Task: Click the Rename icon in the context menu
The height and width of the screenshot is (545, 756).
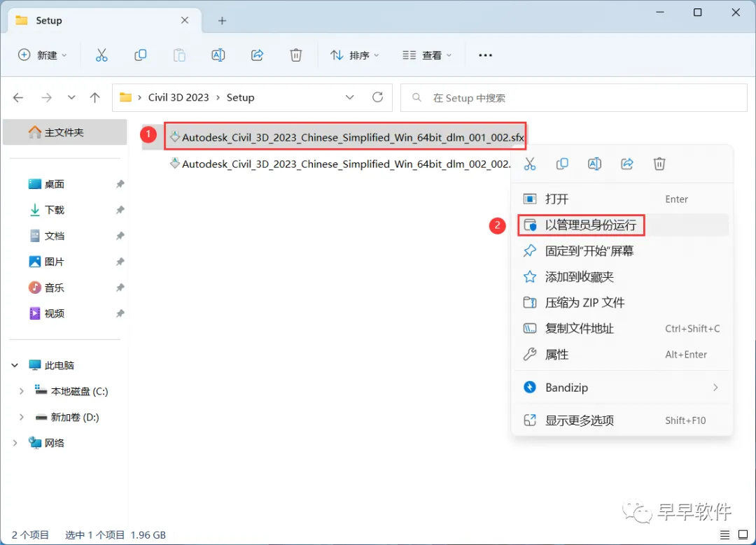Action: pos(594,164)
